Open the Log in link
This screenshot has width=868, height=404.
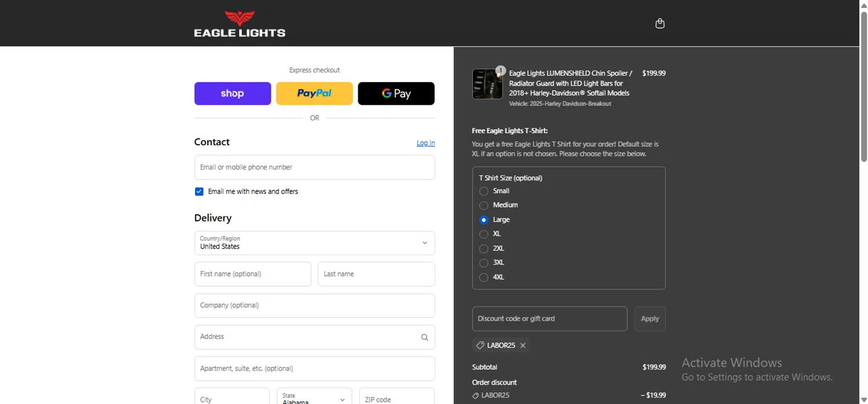(x=426, y=143)
